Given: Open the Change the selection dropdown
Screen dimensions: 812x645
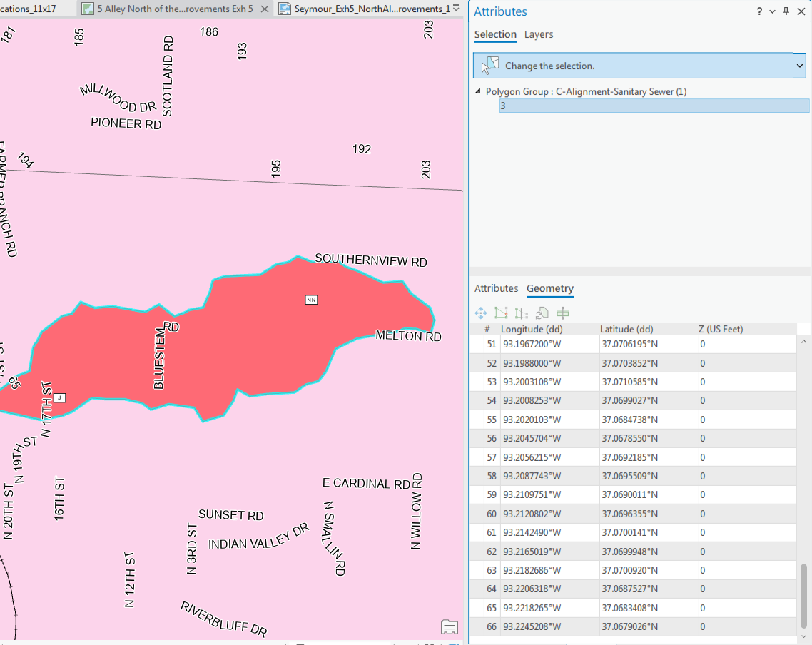Looking at the screenshot, I should 799,66.
